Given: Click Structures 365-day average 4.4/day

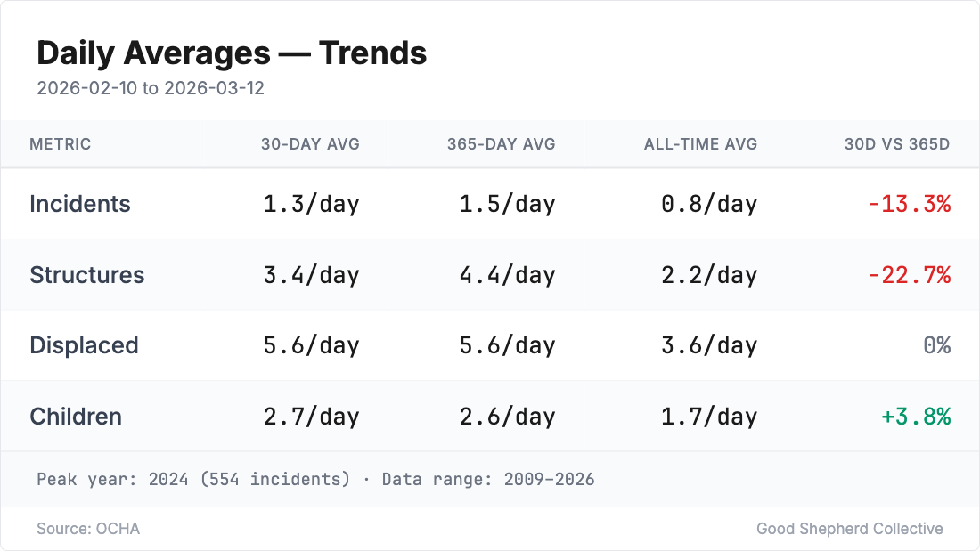Looking at the screenshot, I should (x=507, y=275).
